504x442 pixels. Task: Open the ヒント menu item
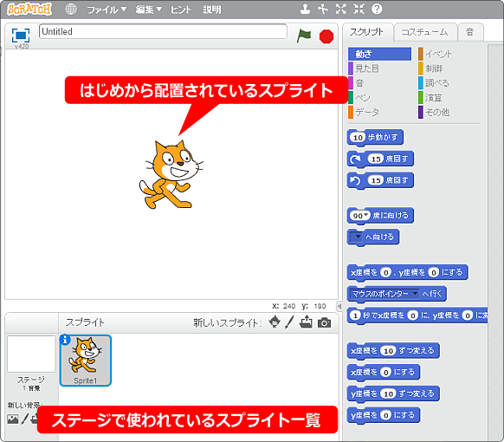point(180,10)
